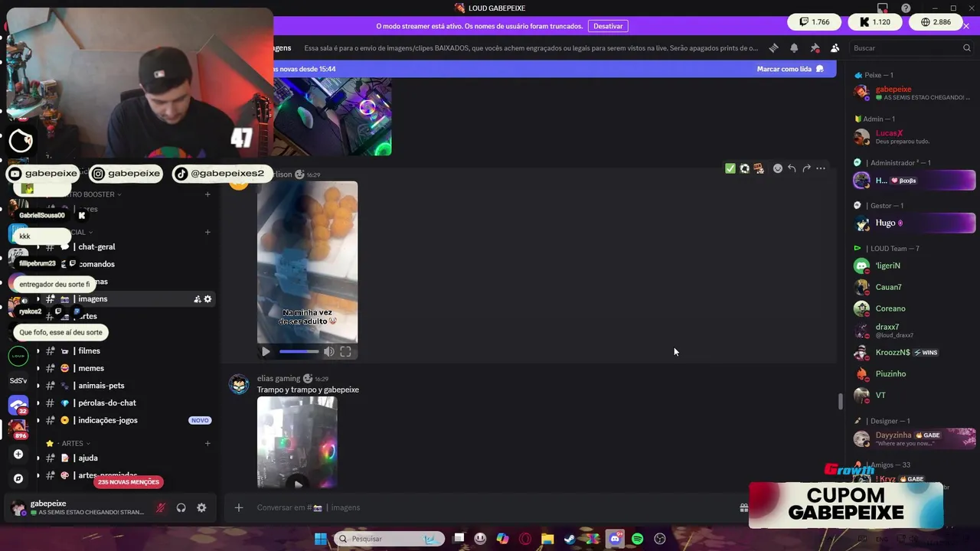Open Steam from the taskbar

(570, 539)
